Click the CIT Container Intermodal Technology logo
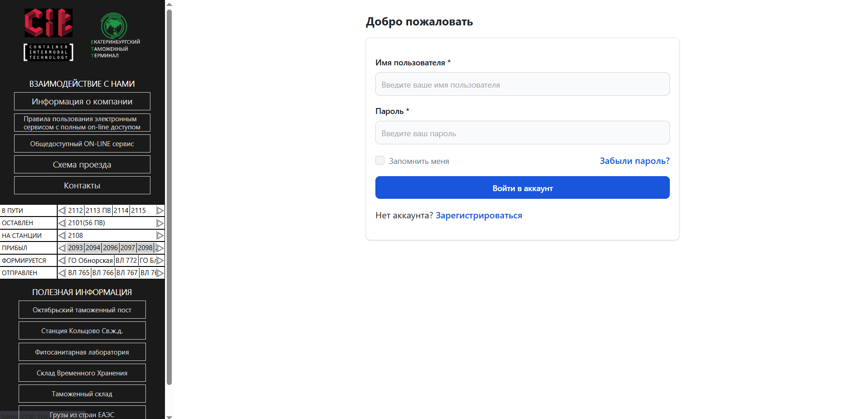This screenshot has width=868, height=419. 48,34
